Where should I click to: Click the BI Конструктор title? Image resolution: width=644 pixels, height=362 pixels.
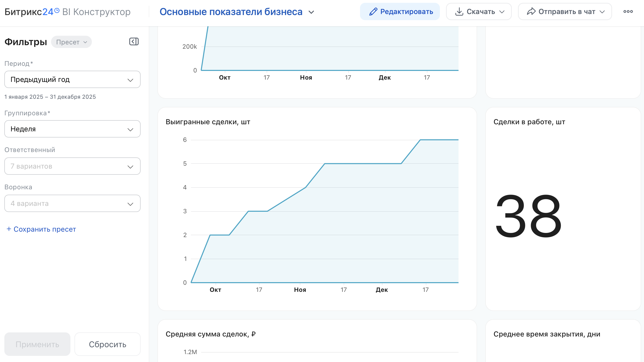96,12
